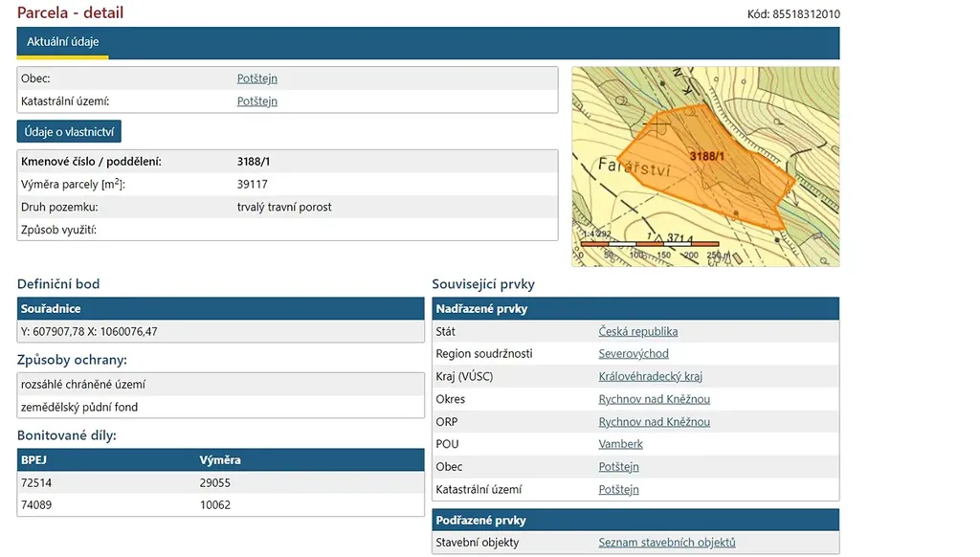Open Potštejn link in top Katastrální území row

[x=256, y=101]
